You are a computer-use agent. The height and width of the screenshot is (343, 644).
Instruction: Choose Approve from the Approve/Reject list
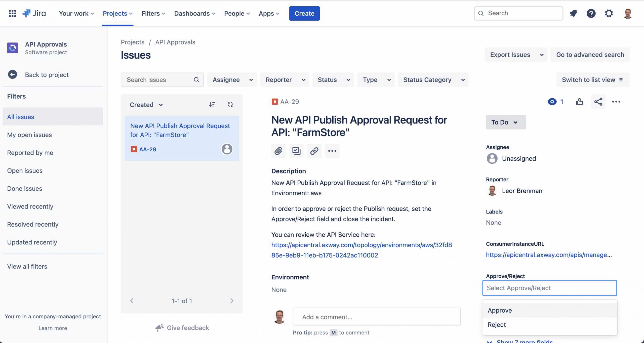(549, 310)
